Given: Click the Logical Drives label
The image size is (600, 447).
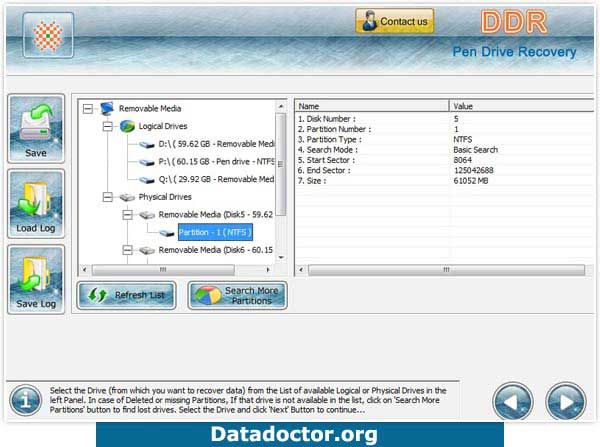Looking at the screenshot, I should pos(163,126).
